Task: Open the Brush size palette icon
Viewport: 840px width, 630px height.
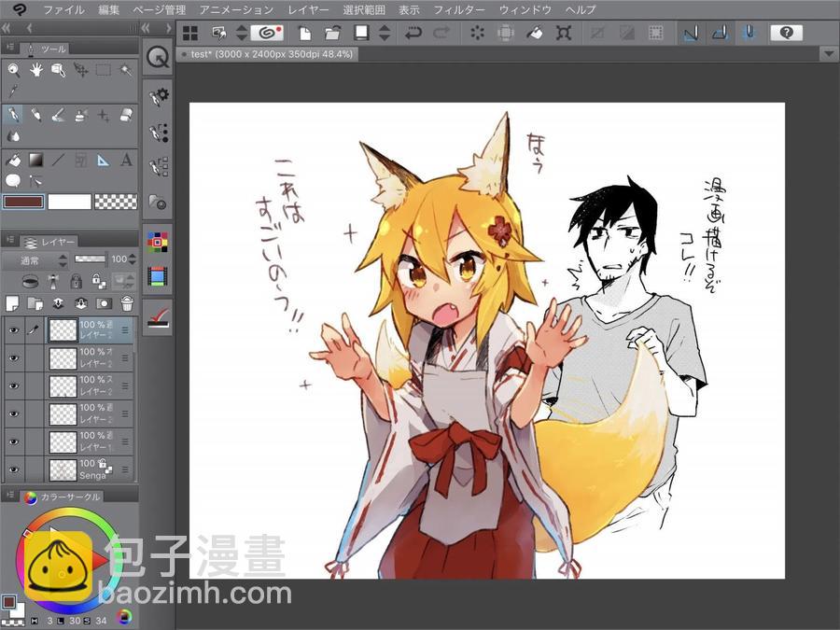Action: pos(159,132)
